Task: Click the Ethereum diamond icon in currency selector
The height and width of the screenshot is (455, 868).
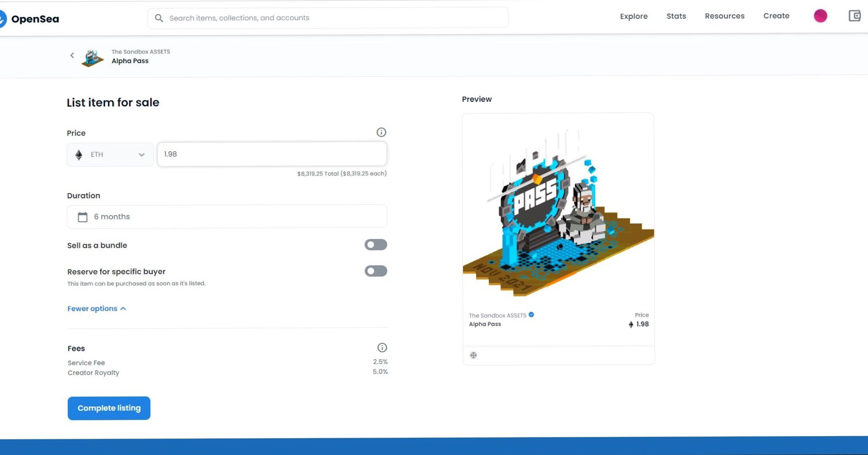Action: (79, 155)
